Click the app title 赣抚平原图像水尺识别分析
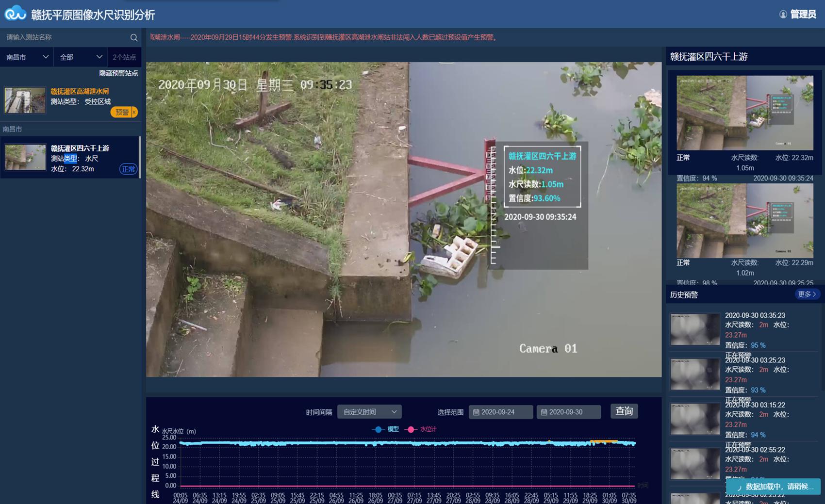Image resolution: width=825 pixels, height=504 pixels. point(93,15)
